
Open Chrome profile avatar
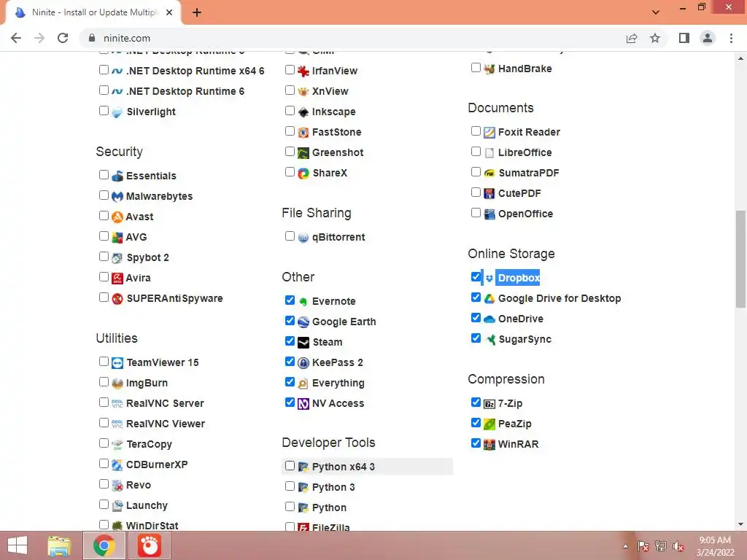(708, 38)
